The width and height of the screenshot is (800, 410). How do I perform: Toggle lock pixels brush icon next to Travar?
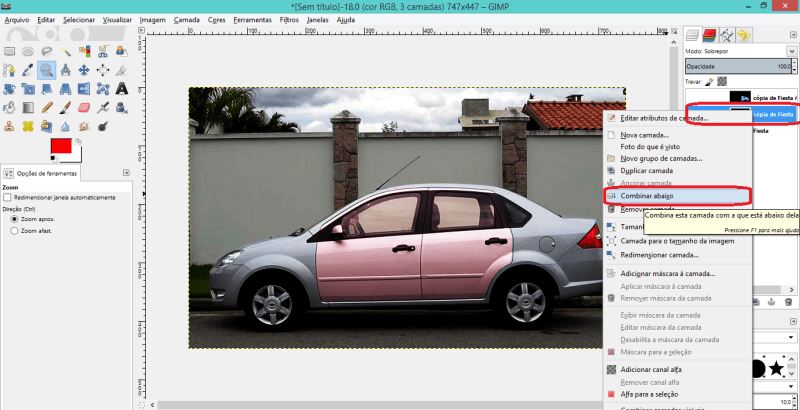coord(710,82)
